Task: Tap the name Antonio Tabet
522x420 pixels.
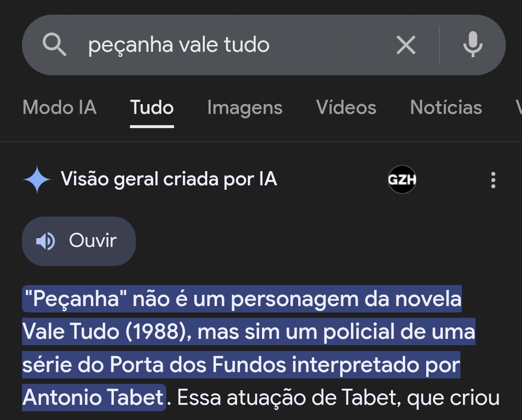Action: (x=93, y=398)
